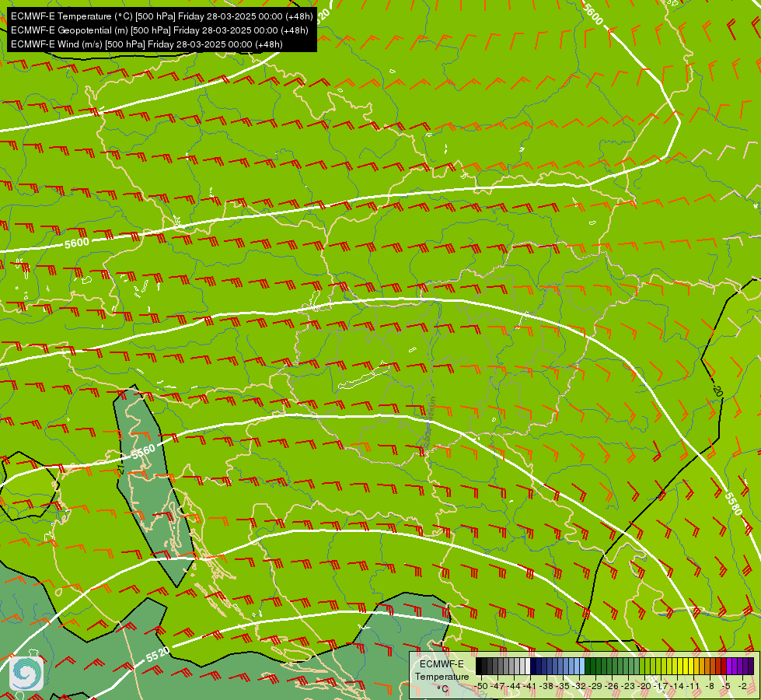Click the light blue swatch above -32
Image resolution: width=761 pixels, height=700 pixels.
click(x=582, y=666)
